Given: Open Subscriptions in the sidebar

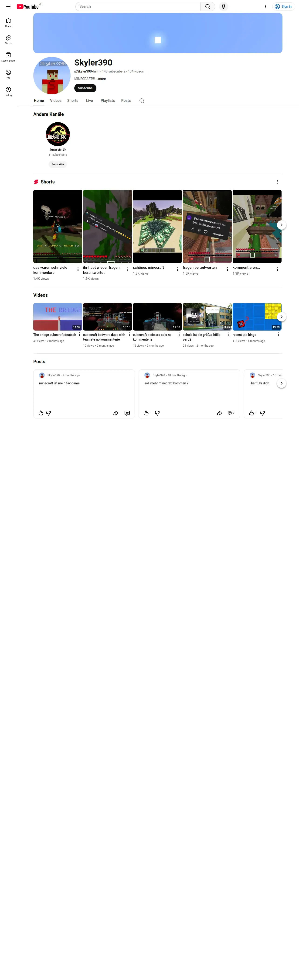Looking at the screenshot, I should pyautogui.click(x=8, y=57).
